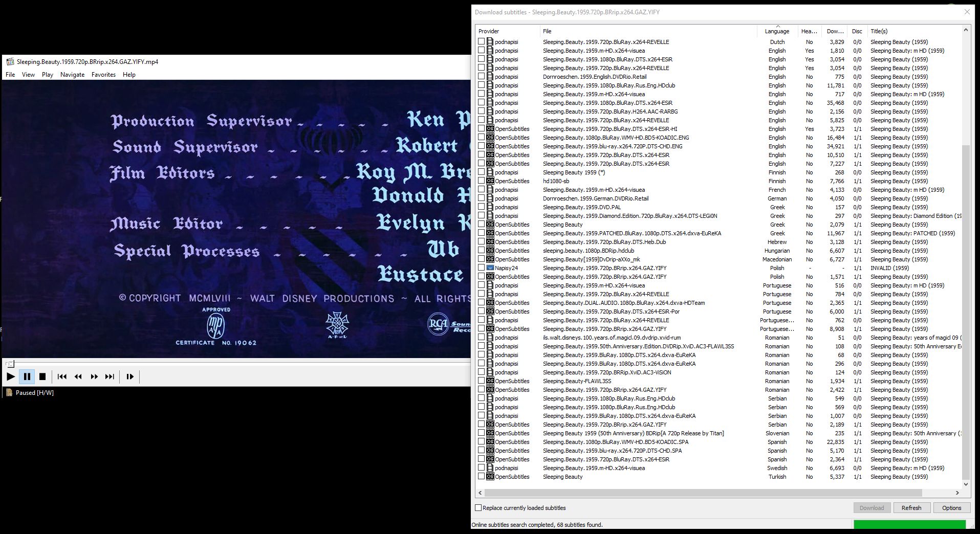Select the Sleeping.Beauty.1959.DVD.PAL Greek row
The width and height of the screenshot is (980, 534).
click(719, 207)
